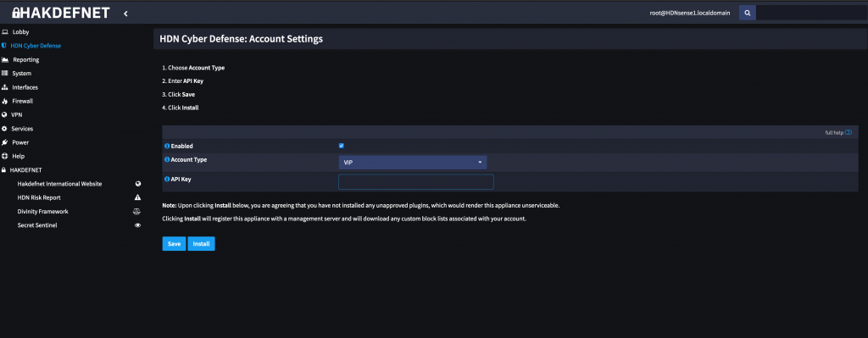Toggle the full help switch
Image resolution: width=868 pixels, height=338 pixels.
[x=848, y=133]
